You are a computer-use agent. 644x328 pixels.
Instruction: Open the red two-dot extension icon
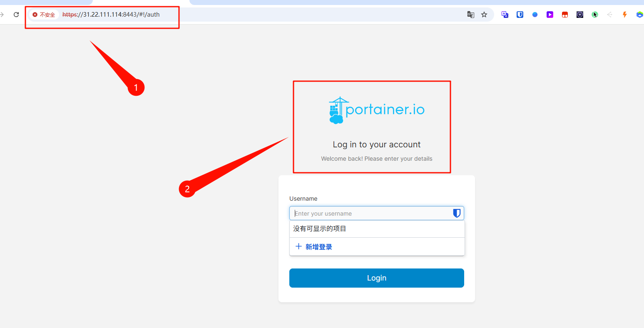click(x=565, y=15)
